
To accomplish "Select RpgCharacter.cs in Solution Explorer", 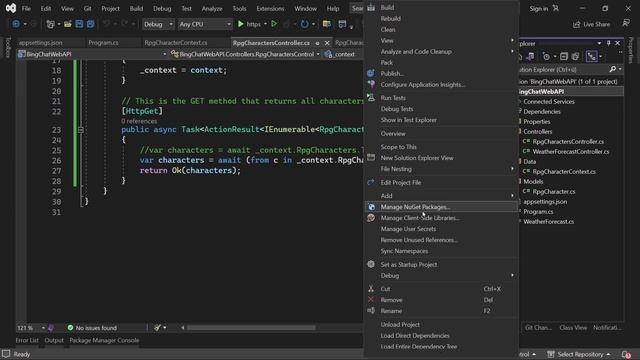I will (x=554, y=191).
